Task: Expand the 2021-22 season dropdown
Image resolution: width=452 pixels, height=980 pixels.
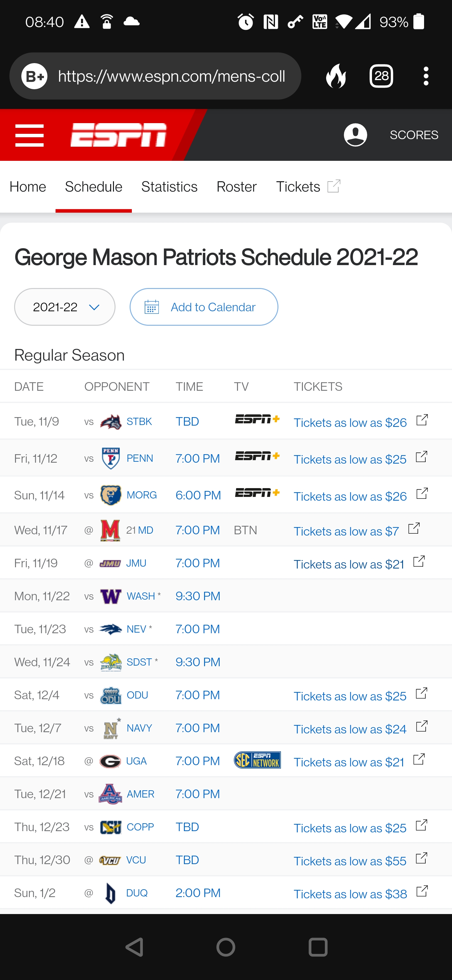Action: point(65,307)
